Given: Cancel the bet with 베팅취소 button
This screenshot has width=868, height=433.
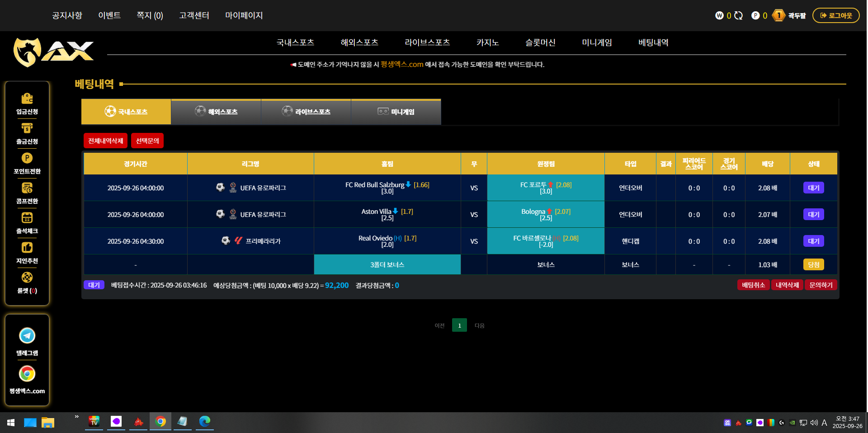Looking at the screenshot, I should [x=753, y=285].
